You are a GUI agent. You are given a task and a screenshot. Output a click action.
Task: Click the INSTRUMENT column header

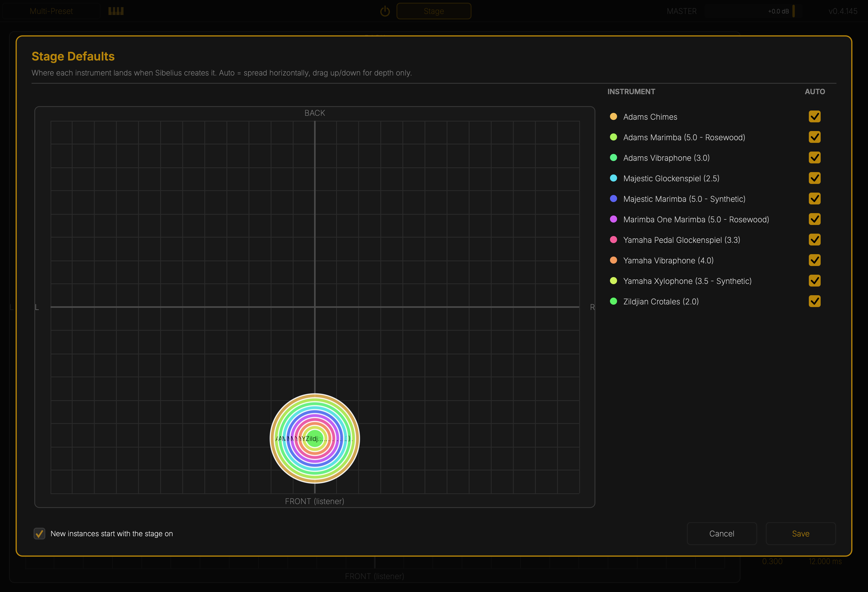click(x=631, y=92)
